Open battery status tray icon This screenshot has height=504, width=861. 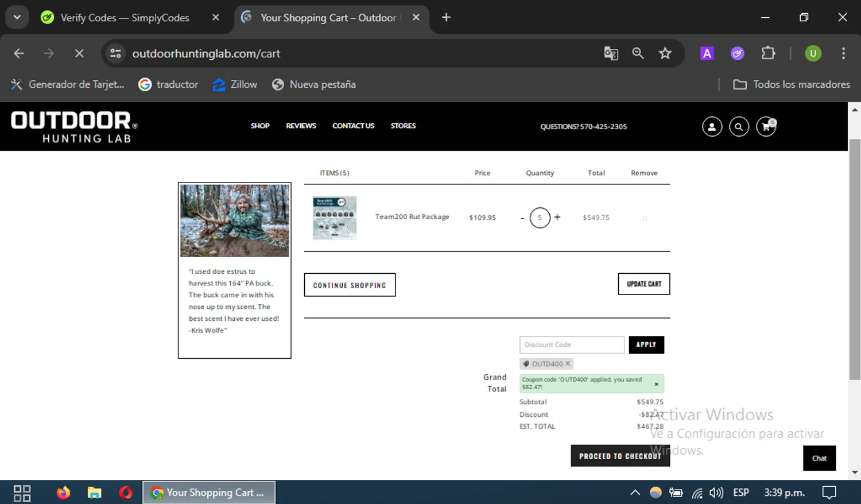(676, 493)
